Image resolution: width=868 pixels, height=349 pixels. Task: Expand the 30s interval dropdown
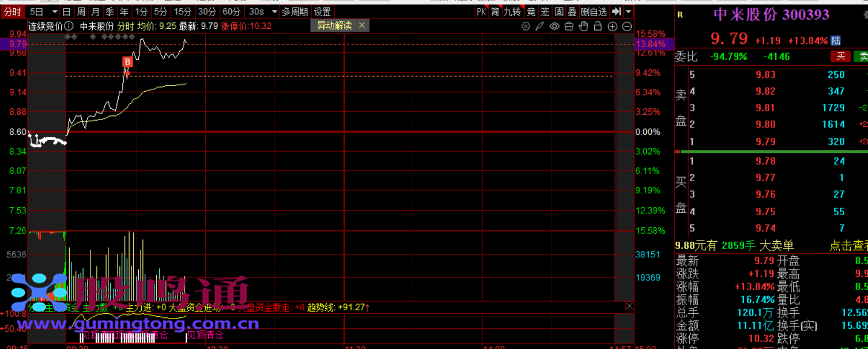point(274,12)
